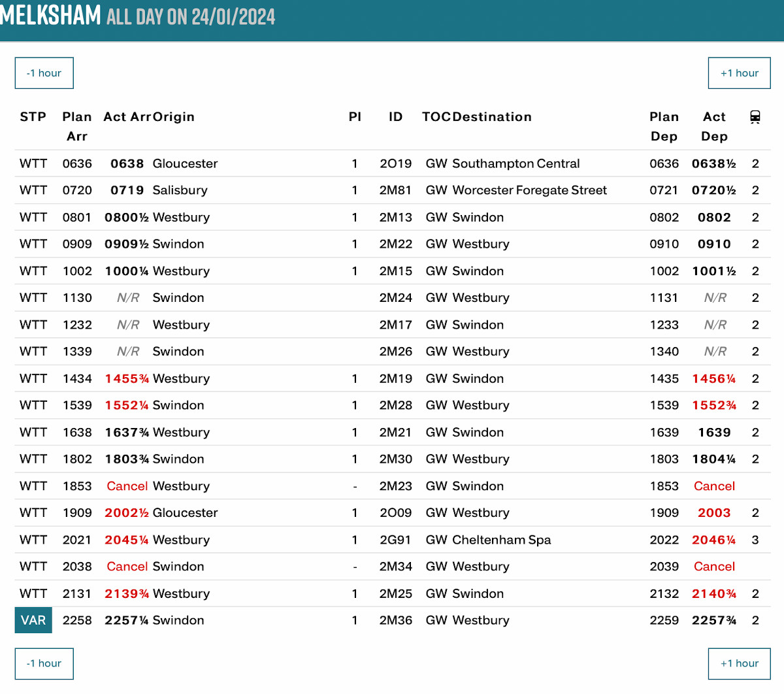The width and height of the screenshot is (784, 694).
Task: Open cancelled service 2M34
Action: point(395,567)
